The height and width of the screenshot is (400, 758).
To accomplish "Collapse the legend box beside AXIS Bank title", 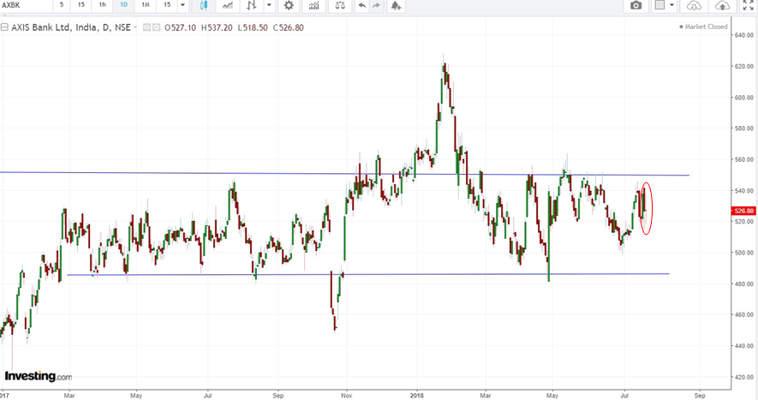I will click(4, 28).
